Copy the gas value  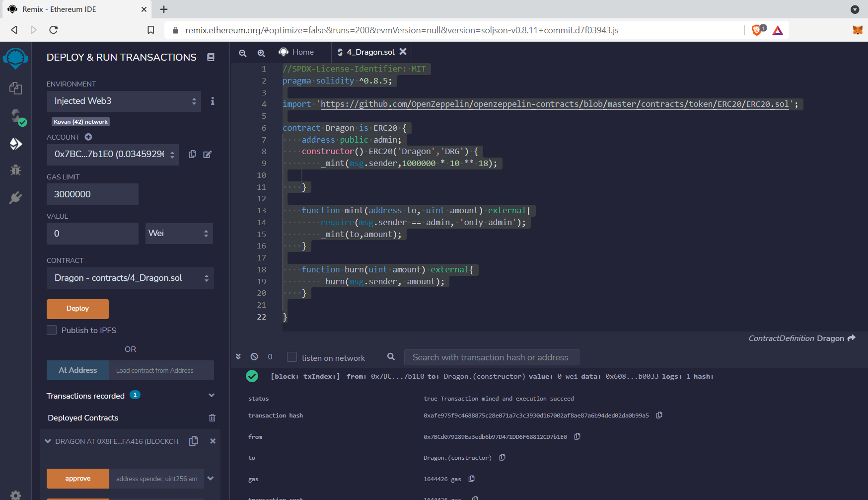click(472, 479)
